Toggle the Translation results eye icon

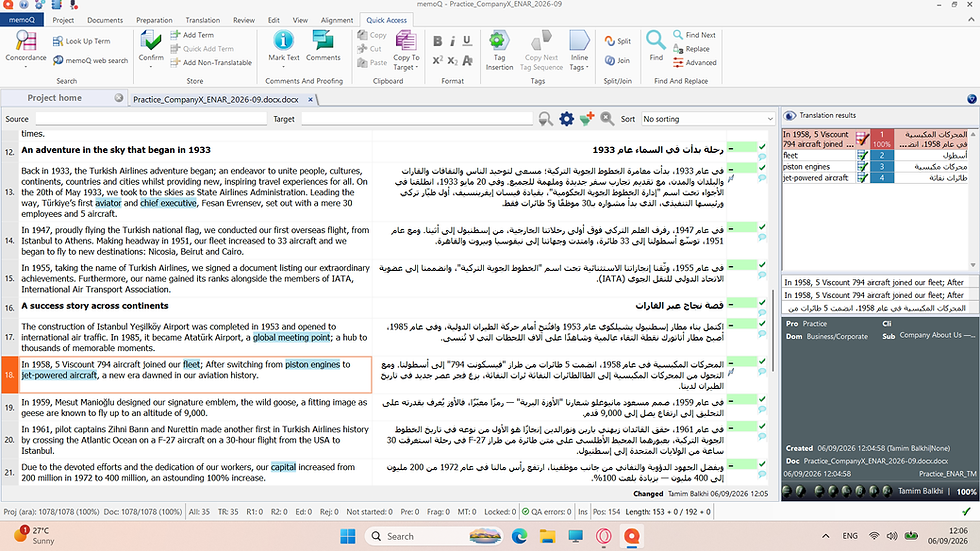pos(790,116)
